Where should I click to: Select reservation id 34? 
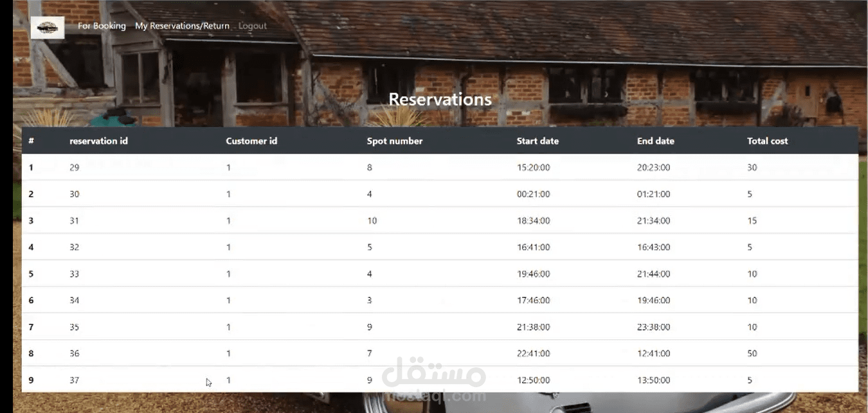coord(75,301)
